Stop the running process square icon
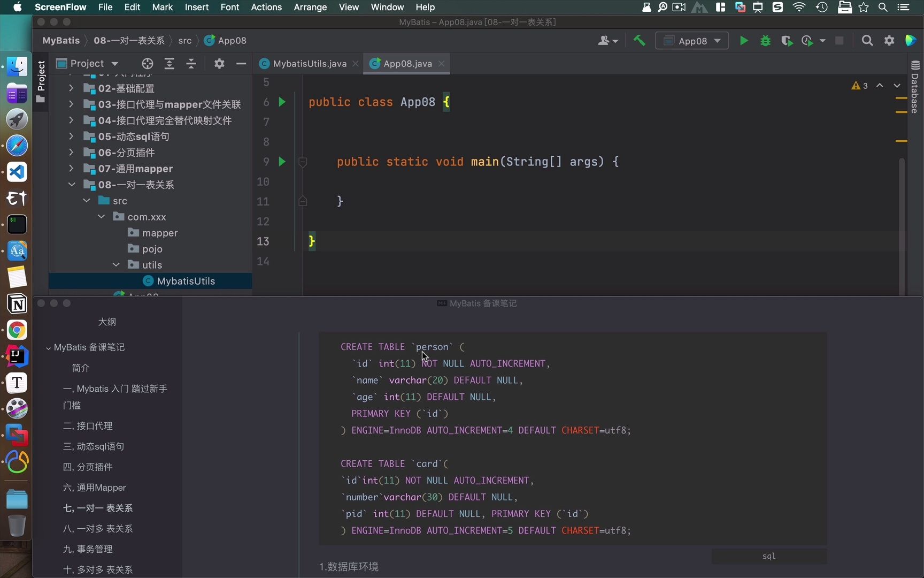This screenshot has width=924, height=578. click(x=839, y=41)
